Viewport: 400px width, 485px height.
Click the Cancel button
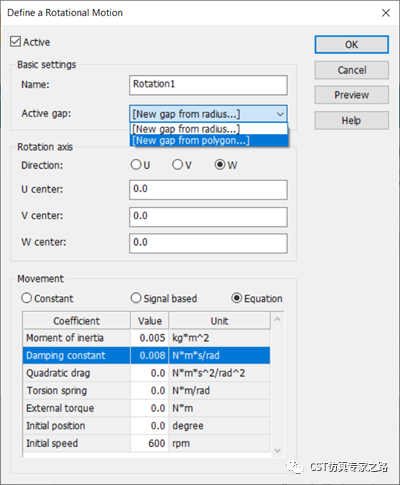coord(351,70)
